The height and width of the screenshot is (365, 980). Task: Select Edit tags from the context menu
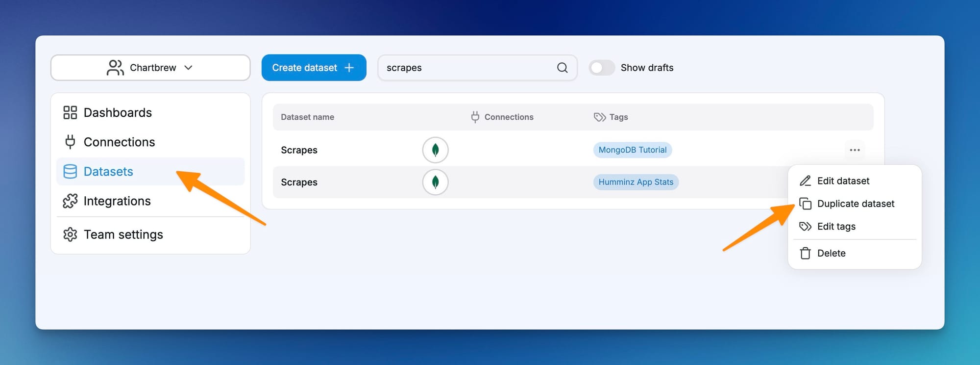point(836,227)
